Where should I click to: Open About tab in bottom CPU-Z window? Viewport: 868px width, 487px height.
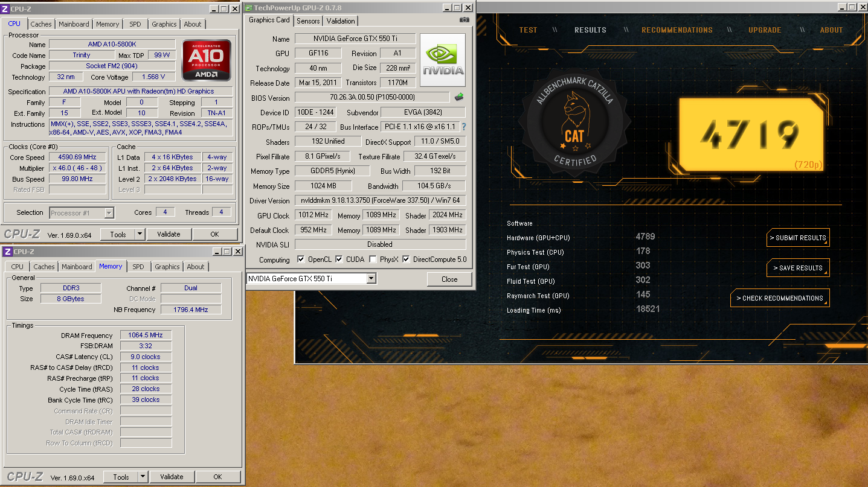[x=196, y=267]
